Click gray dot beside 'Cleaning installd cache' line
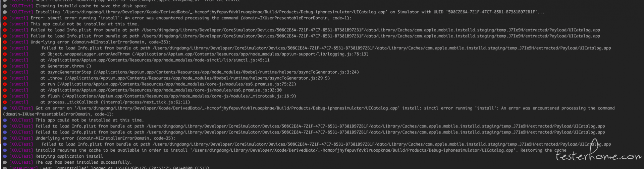644x169 pixels. 5,6
